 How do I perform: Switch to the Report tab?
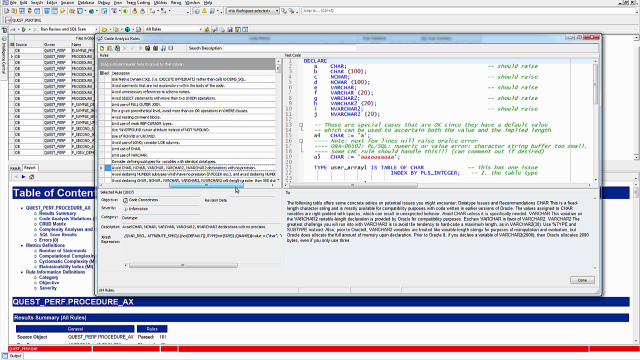click(30, 168)
